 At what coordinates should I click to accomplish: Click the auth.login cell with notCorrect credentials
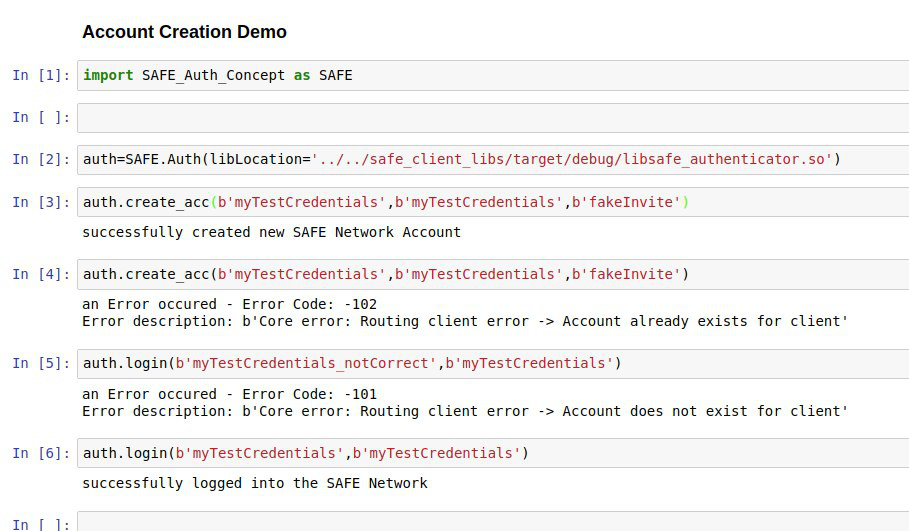click(490, 363)
